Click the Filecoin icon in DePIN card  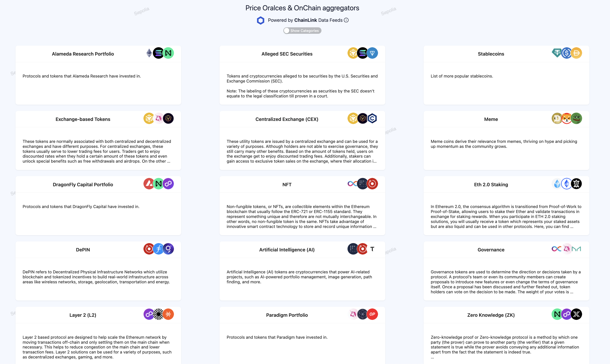tap(159, 249)
